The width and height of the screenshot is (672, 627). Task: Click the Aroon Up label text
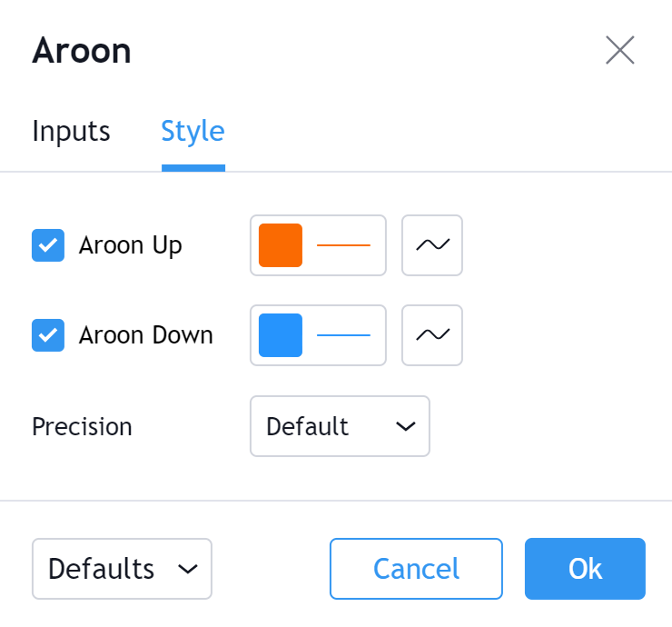point(130,245)
